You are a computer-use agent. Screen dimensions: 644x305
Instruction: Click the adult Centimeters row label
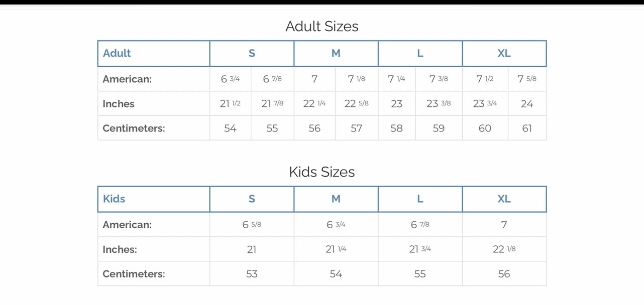point(134,128)
